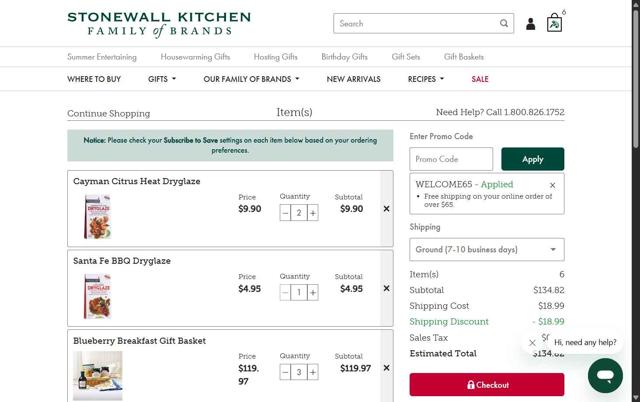Remove the WELCOME65 promo code
The width and height of the screenshot is (640, 402).
(x=552, y=185)
